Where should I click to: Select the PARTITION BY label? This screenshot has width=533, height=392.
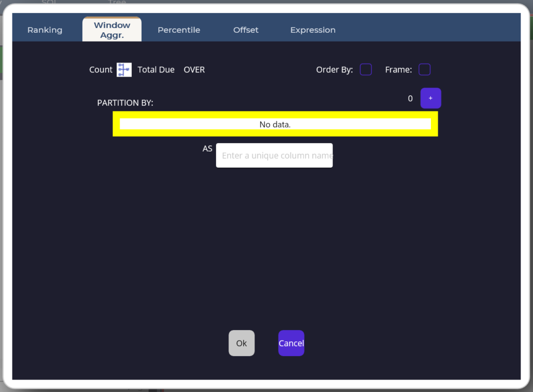click(125, 103)
